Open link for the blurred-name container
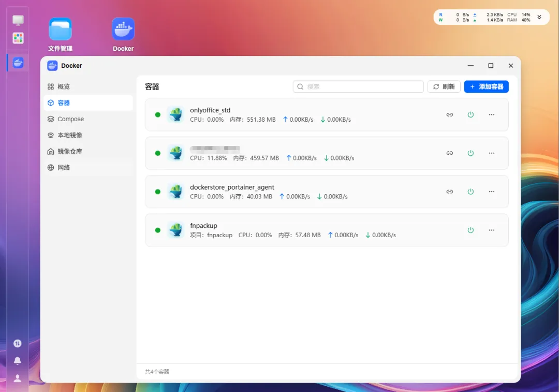Screen dimensions: 559x392 click(450, 153)
